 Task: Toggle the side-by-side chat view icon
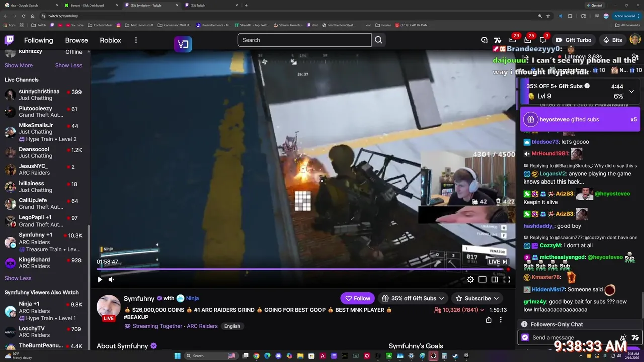click(x=495, y=280)
